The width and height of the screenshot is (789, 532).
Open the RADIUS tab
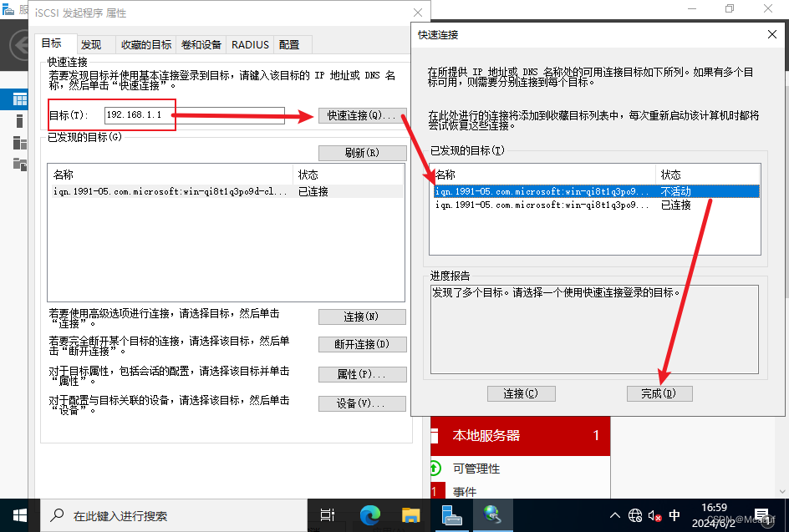click(x=250, y=45)
